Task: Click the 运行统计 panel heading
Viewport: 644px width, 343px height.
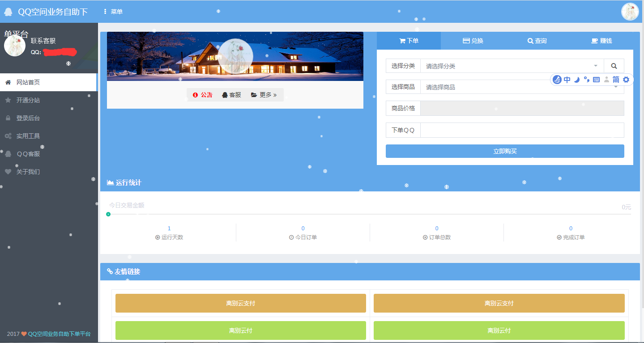Action: (124, 182)
